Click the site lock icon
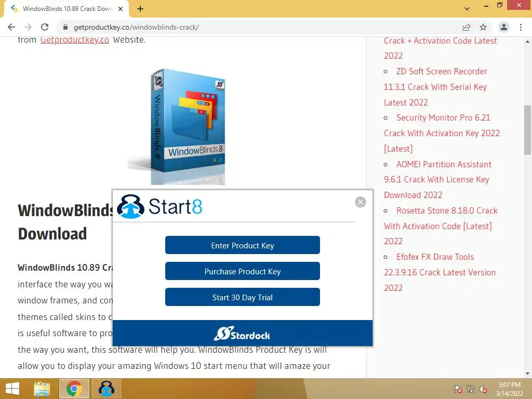532x399 pixels. tap(65, 27)
